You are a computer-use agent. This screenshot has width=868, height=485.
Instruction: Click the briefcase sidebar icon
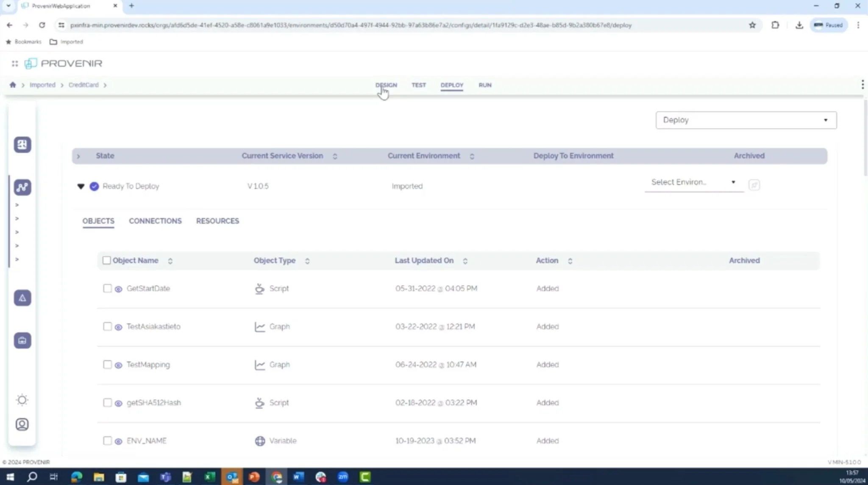[22, 340]
